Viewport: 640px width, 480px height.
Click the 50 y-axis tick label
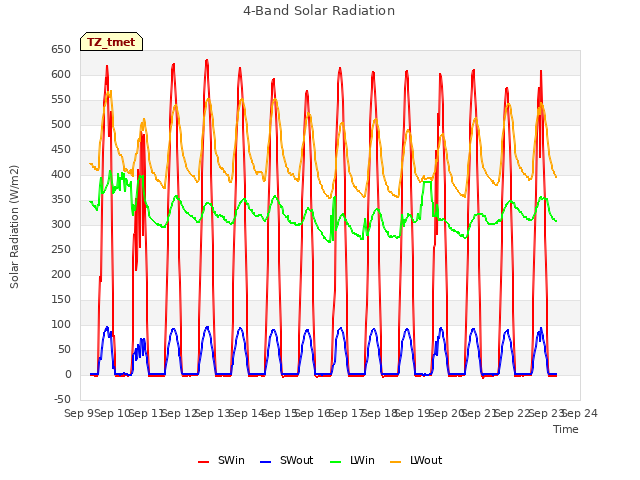pyautogui.click(x=64, y=349)
